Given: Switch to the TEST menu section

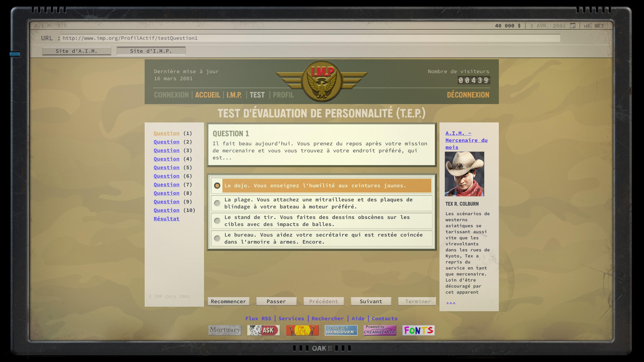Looking at the screenshot, I should (257, 95).
